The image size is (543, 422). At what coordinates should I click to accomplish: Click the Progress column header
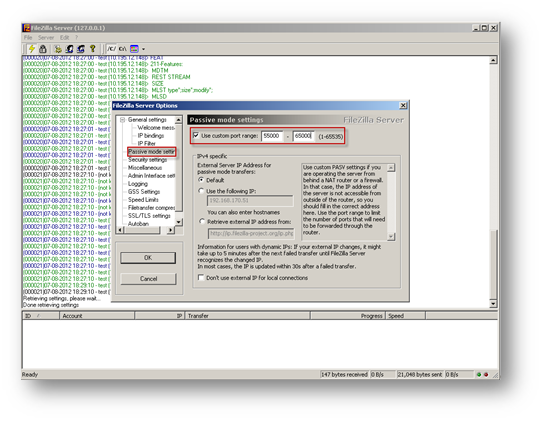pos(348,316)
